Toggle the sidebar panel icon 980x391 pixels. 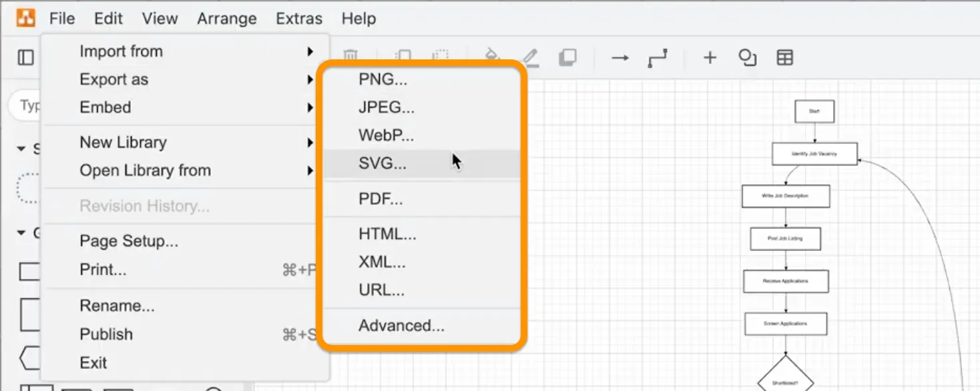pos(25,57)
